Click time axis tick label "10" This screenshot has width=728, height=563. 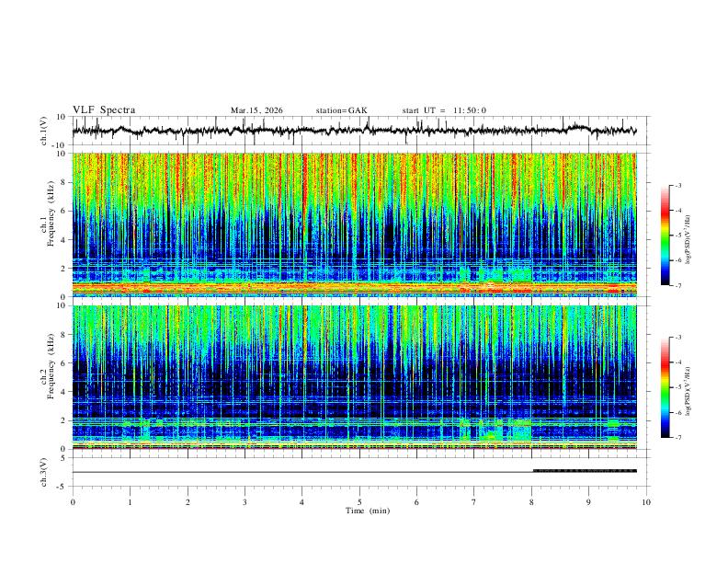[646, 502]
